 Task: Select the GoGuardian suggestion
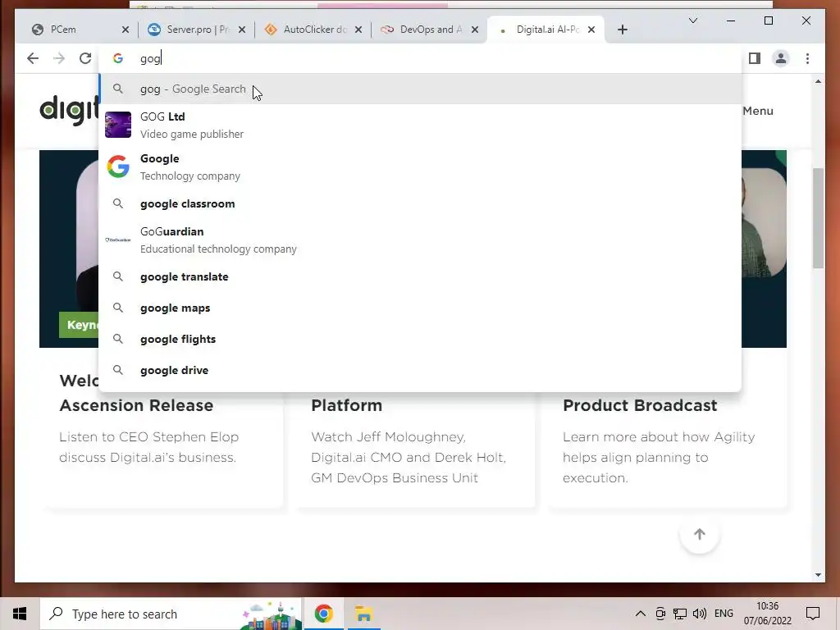[421, 240]
